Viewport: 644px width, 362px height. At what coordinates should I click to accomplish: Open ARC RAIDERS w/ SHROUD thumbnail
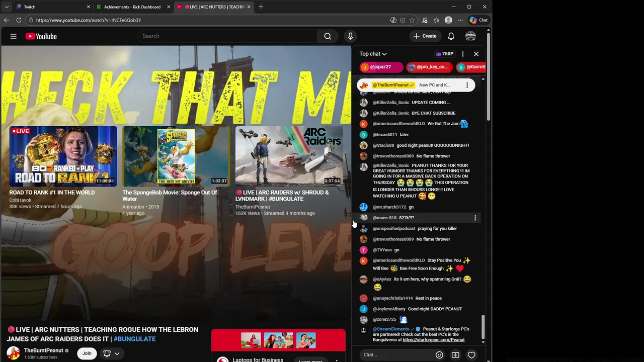289,156
